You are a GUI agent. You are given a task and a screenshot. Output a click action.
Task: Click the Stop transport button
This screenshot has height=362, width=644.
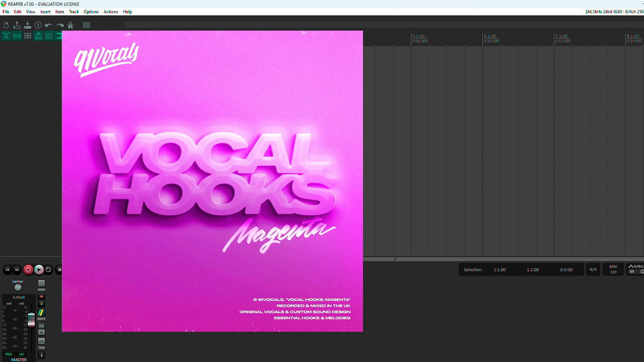(59, 270)
